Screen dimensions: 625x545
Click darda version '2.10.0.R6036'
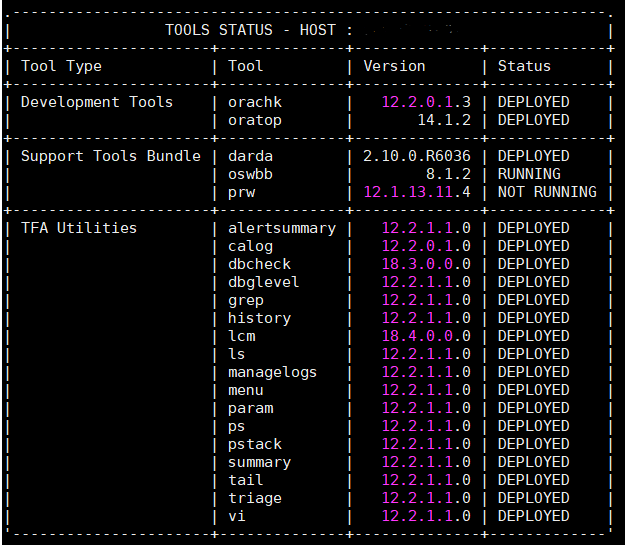(x=417, y=156)
